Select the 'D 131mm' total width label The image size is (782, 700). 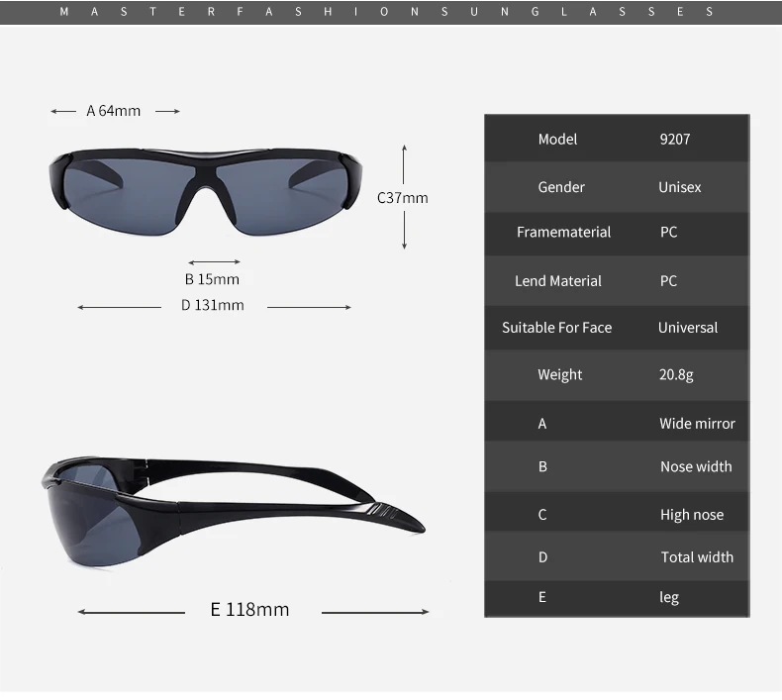(213, 305)
